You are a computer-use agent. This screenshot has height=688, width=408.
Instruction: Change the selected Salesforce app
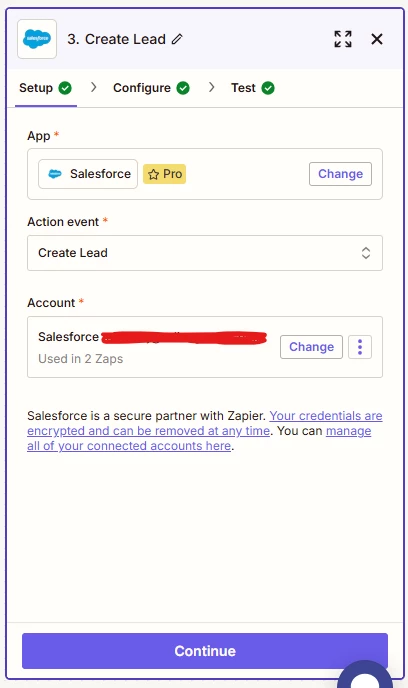[x=340, y=174]
